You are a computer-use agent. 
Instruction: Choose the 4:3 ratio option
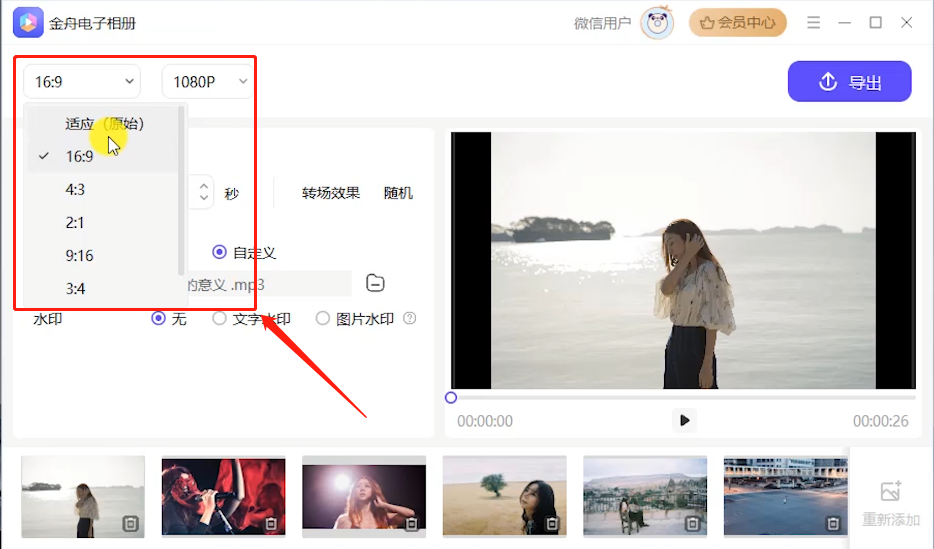(102, 189)
